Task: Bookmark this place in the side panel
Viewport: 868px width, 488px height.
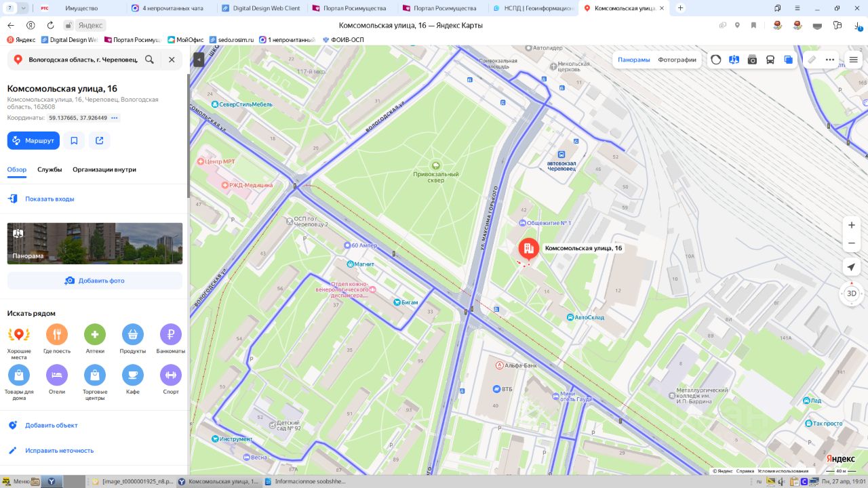Action: coord(74,140)
